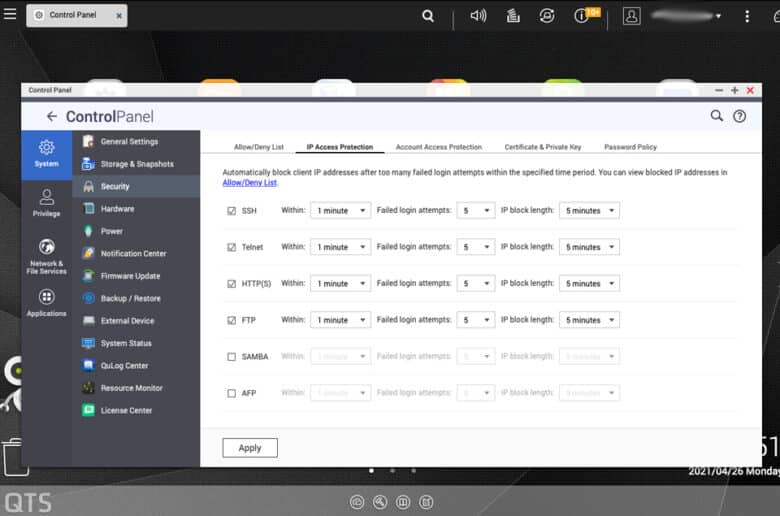The image size is (780, 516).
Task: Open FTP Within time dropdown
Action: click(341, 320)
